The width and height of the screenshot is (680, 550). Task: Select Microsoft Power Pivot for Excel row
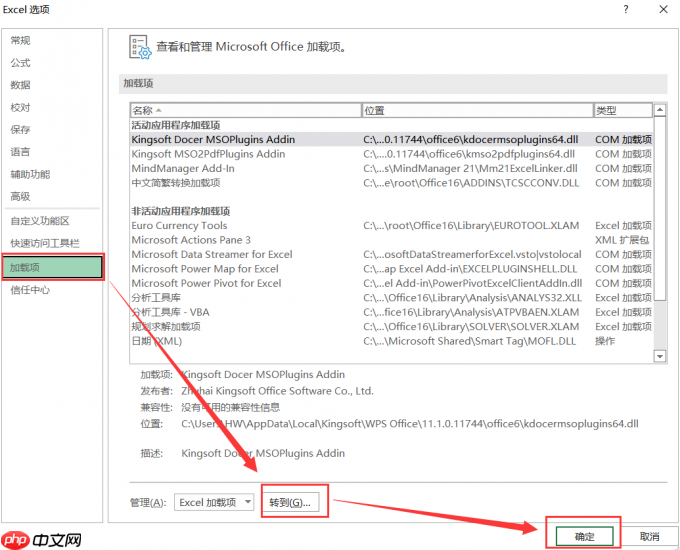[391, 283]
